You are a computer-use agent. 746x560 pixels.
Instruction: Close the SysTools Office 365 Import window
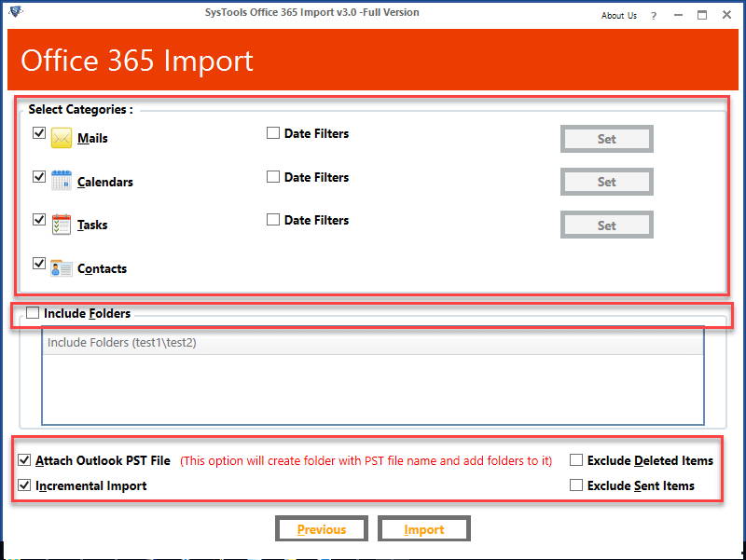[726, 15]
